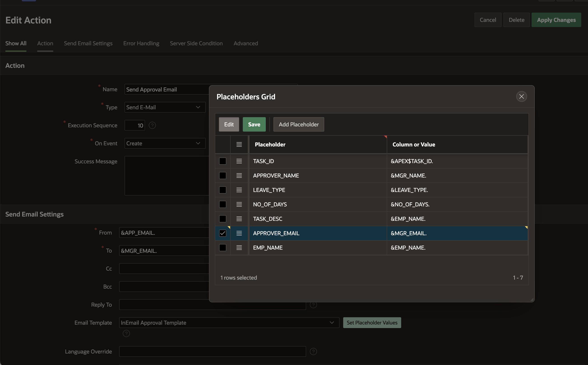Open the On Event Create dropdown
Image resolution: width=588 pixels, height=365 pixels.
tap(165, 143)
